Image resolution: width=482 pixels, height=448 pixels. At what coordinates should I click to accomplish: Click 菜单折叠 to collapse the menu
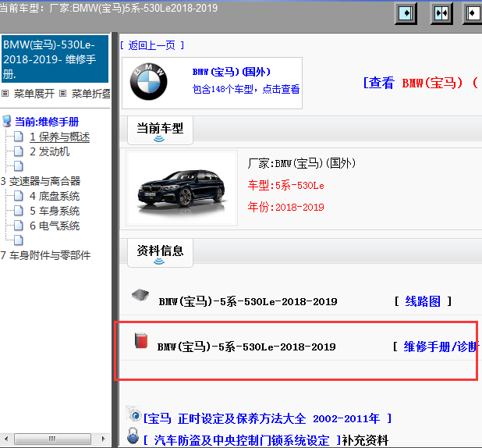pos(91,93)
